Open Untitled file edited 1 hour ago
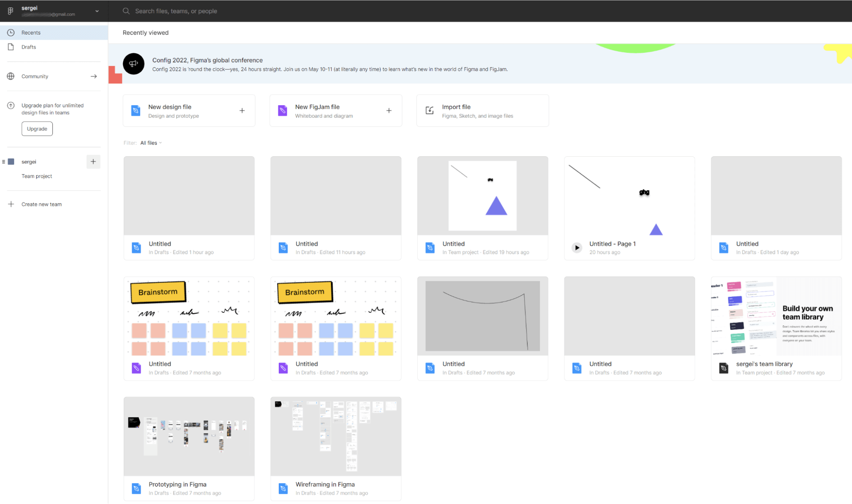Screen dimensions: 852x504 [x=189, y=208]
